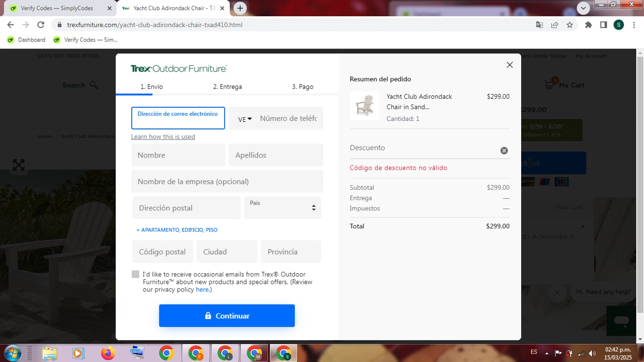This screenshot has height=362, width=644.
Task: Dismiss the 'Need any help?' chat prompt
Action: point(557,292)
